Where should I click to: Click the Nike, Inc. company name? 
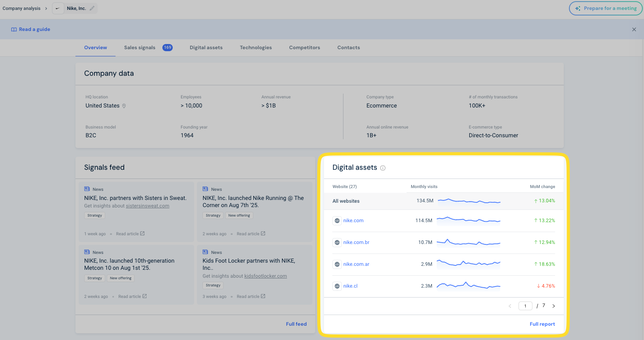coord(77,8)
